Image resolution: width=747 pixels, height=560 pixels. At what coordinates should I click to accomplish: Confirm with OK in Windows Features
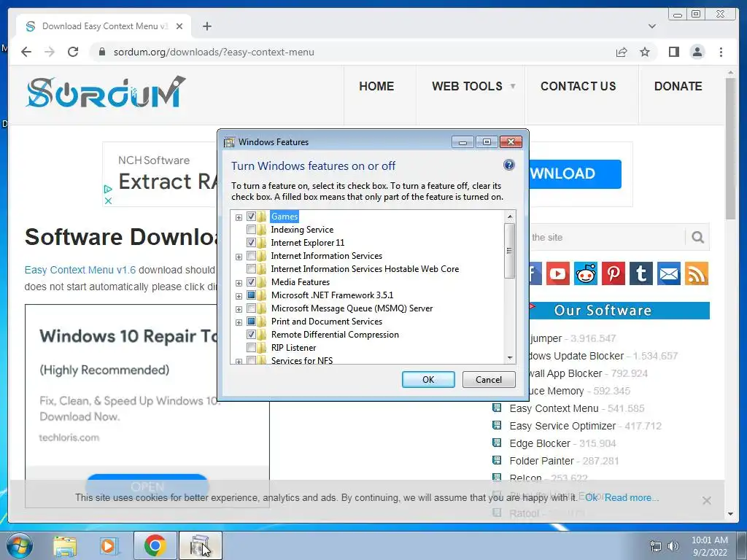(428, 379)
